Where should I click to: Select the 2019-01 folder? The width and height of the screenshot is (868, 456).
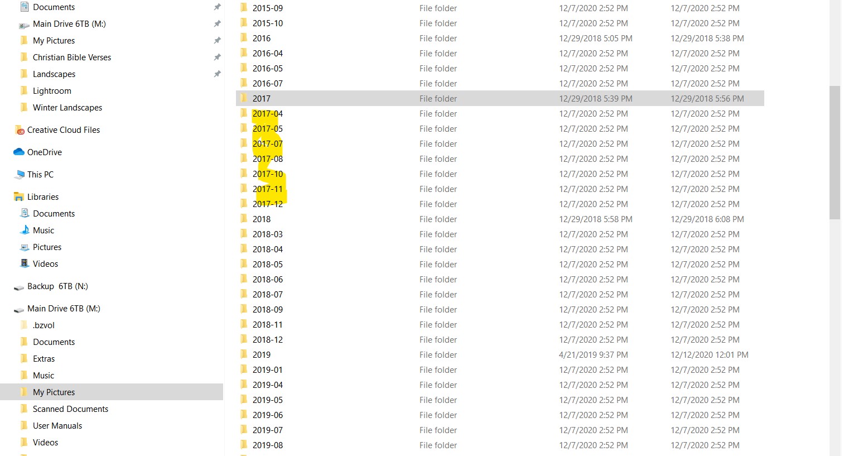pos(268,369)
